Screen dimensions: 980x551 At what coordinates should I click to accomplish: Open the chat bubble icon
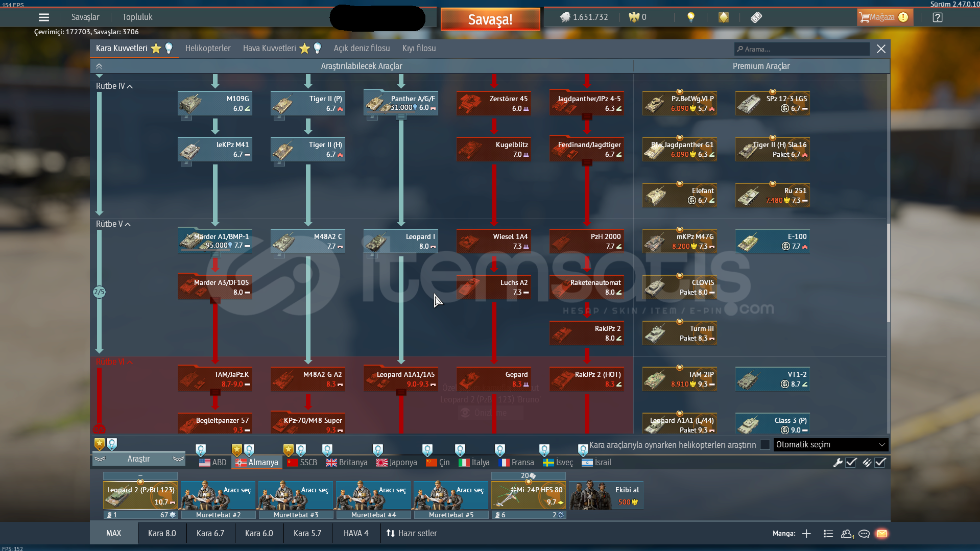pos(864,534)
